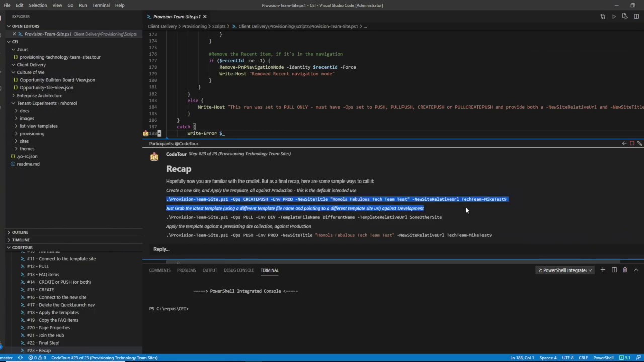The height and width of the screenshot is (362, 644).
Task: Change indentation via Spaces: 4
Action: point(548,358)
